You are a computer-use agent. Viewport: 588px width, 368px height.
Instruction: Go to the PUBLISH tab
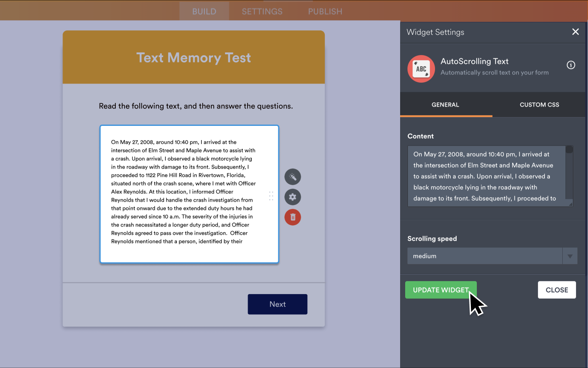325,11
